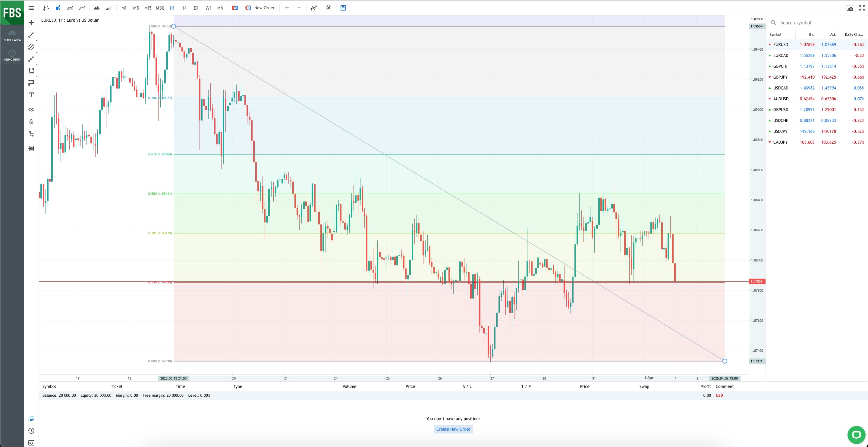Toggle the one-click trading panel icon
The width and height of the screenshot is (868, 447).
pos(235,8)
